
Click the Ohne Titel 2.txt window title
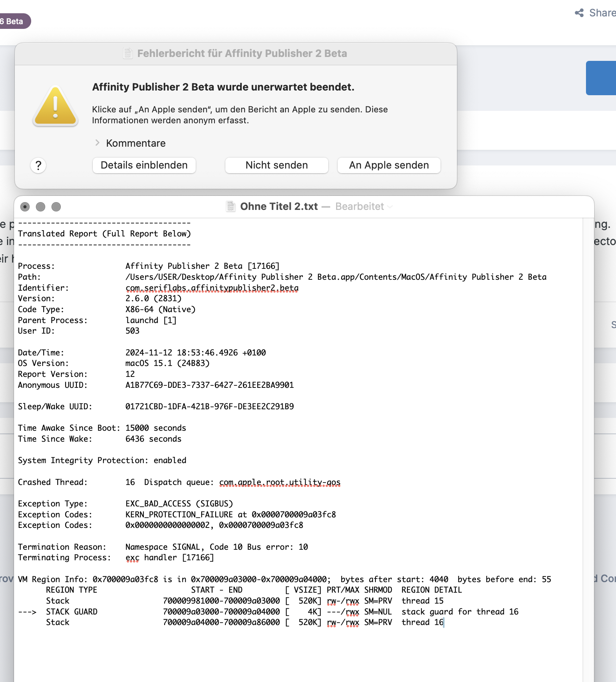click(279, 206)
